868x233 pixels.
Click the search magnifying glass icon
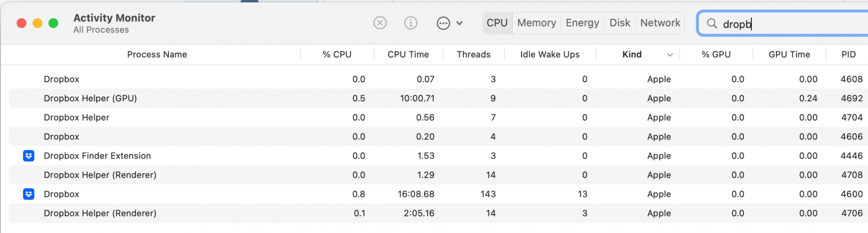(x=712, y=23)
